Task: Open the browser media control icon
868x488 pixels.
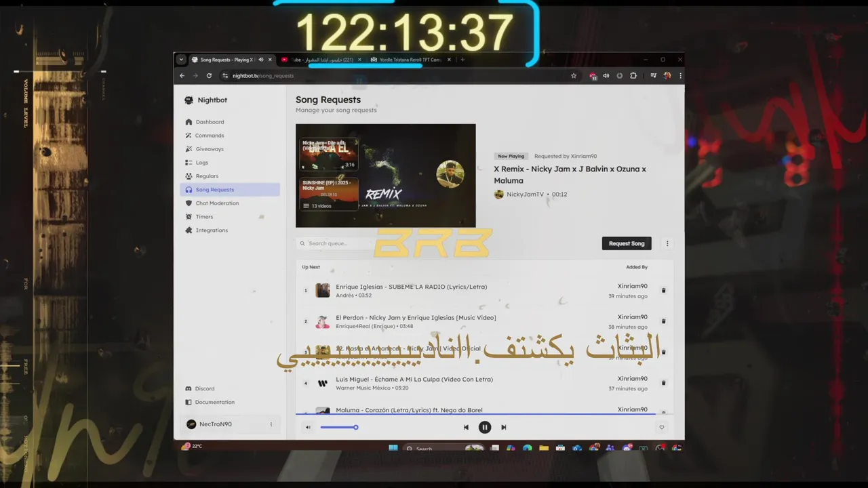Action: click(653, 76)
